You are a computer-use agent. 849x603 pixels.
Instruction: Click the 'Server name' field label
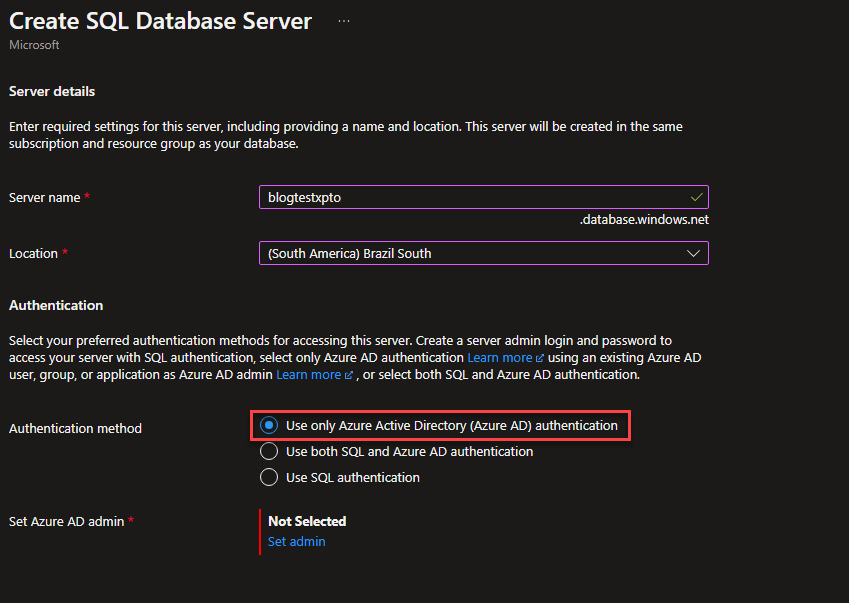coord(44,198)
